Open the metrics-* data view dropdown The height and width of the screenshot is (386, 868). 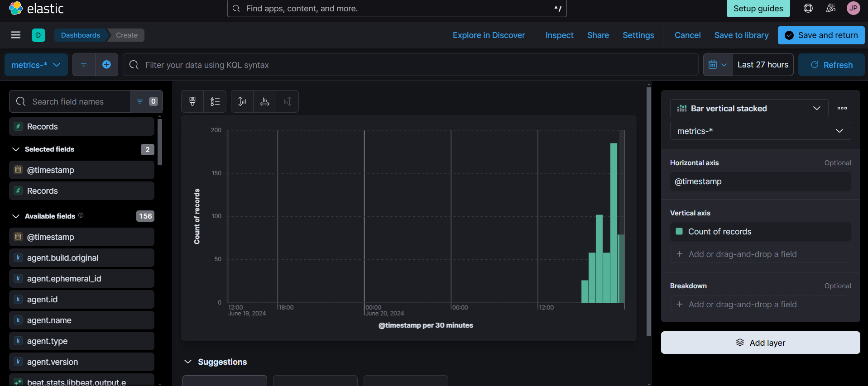point(36,65)
